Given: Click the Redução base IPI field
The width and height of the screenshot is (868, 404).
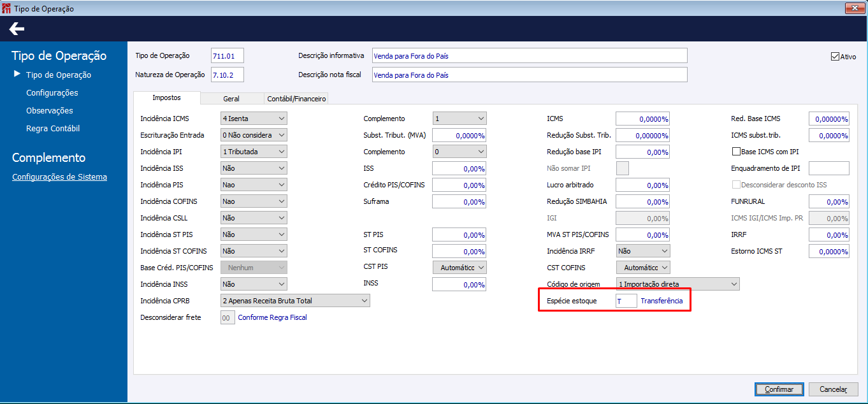Looking at the screenshot, I should tap(643, 152).
